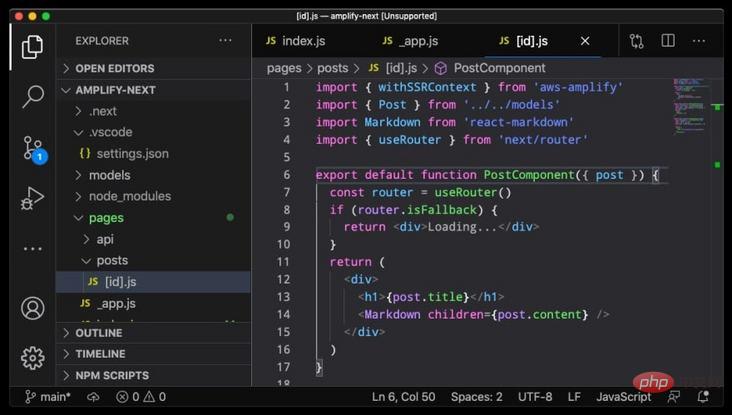
Task: Open the Explorer view in activity bar
Action: [x=33, y=47]
